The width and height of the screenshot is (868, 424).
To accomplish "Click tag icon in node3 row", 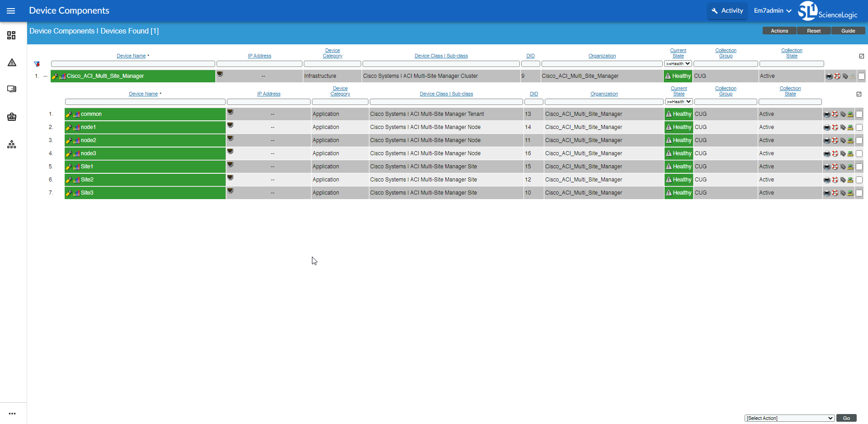I will pos(843,154).
